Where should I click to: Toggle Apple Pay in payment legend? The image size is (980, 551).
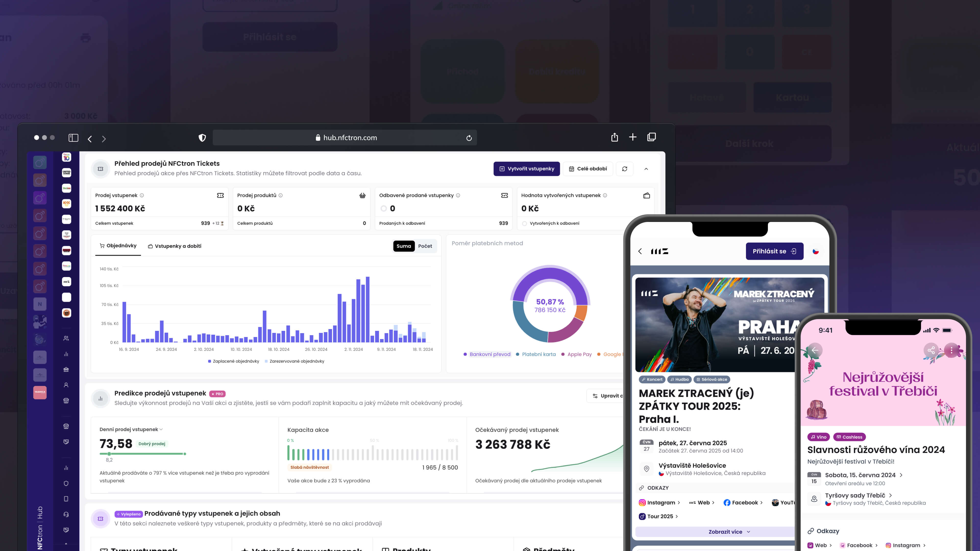point(576,354)
